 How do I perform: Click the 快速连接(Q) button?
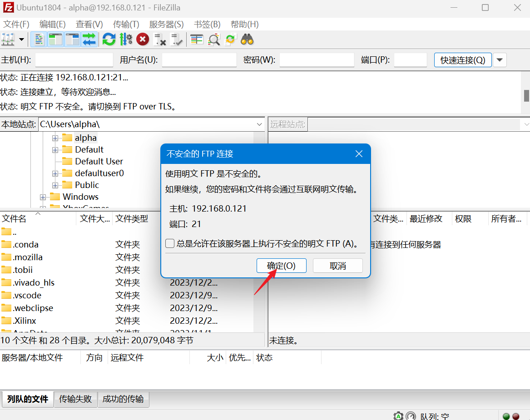(x=463, y=60)
